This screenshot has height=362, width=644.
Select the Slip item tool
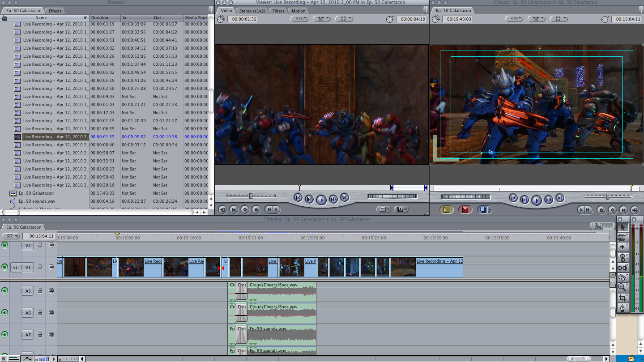point(623,267)
